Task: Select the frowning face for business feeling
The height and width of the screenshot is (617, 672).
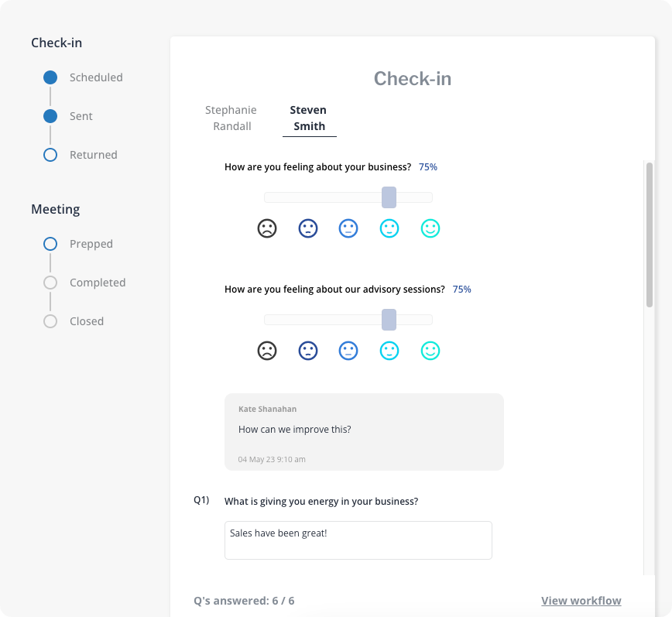Action: point(267,228)
